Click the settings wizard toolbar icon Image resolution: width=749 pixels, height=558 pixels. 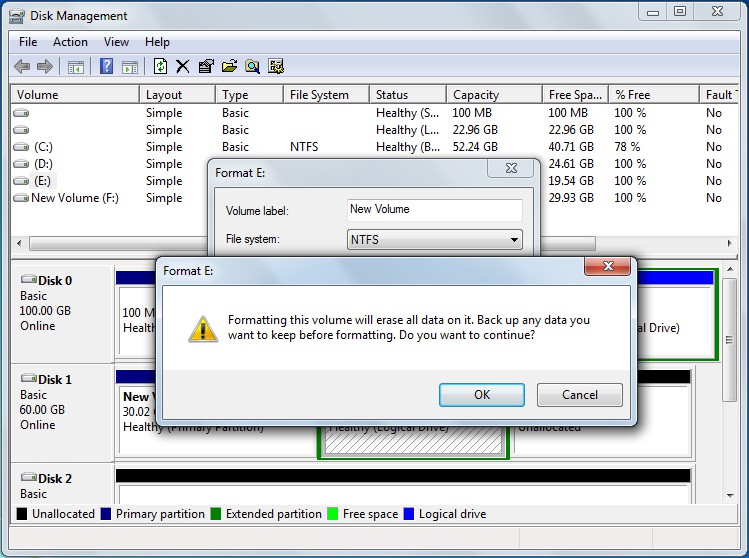point(276,66)
